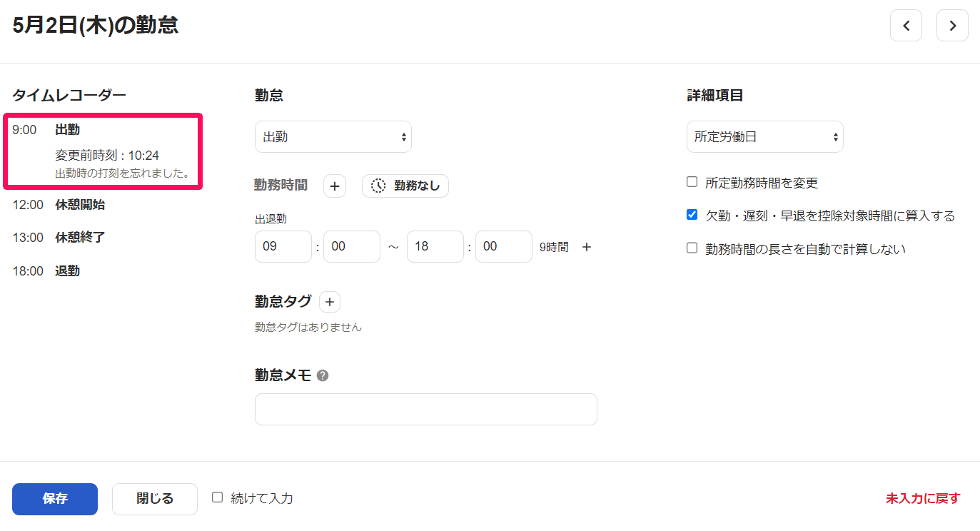Click the 5月2日(木)の勤怠 heading
The height and width of the screenshot is (531, 980).
click(x=95, y=26)
